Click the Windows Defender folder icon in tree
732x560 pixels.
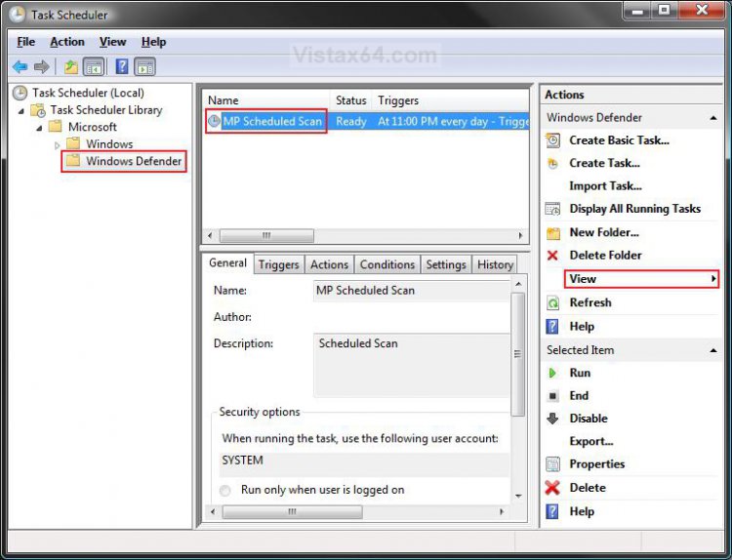[73, 161]
